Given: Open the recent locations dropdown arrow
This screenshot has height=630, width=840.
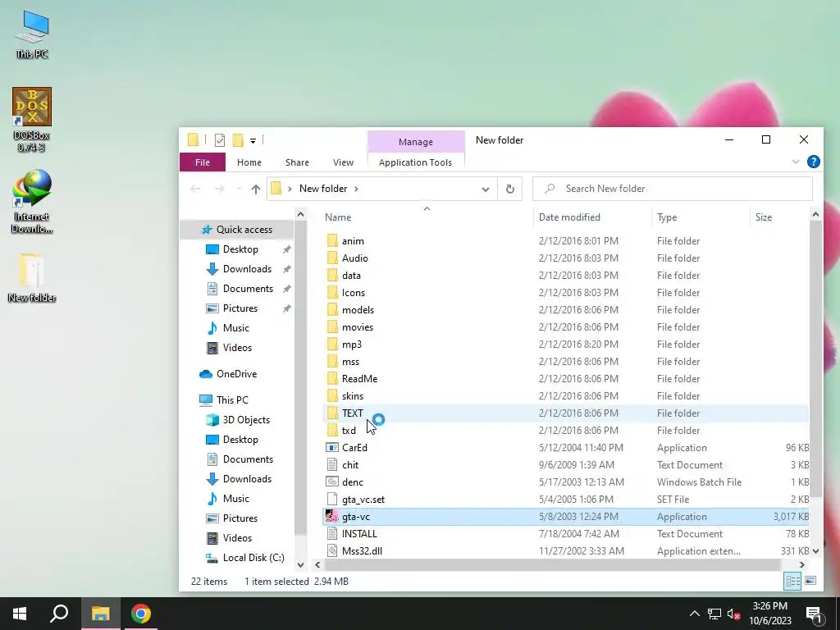Looking at the screenshot, I should click(x=239, y=189).
